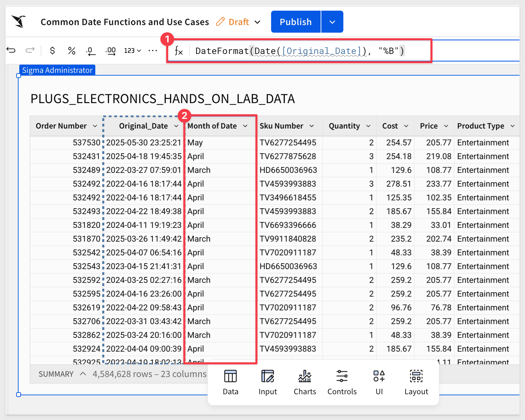Open the Charts element menu
The height and width of the screenshot is (420, 525).
click(305, 383)
